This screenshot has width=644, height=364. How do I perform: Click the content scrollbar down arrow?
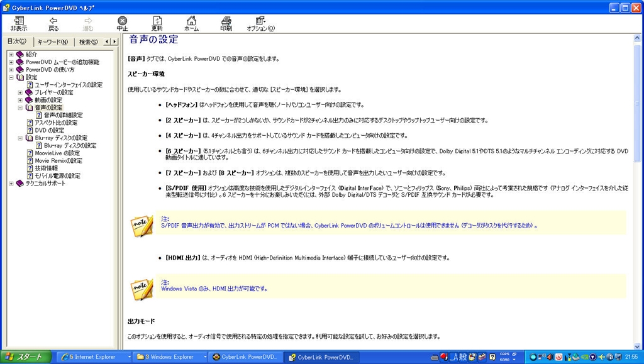point(638,346)
